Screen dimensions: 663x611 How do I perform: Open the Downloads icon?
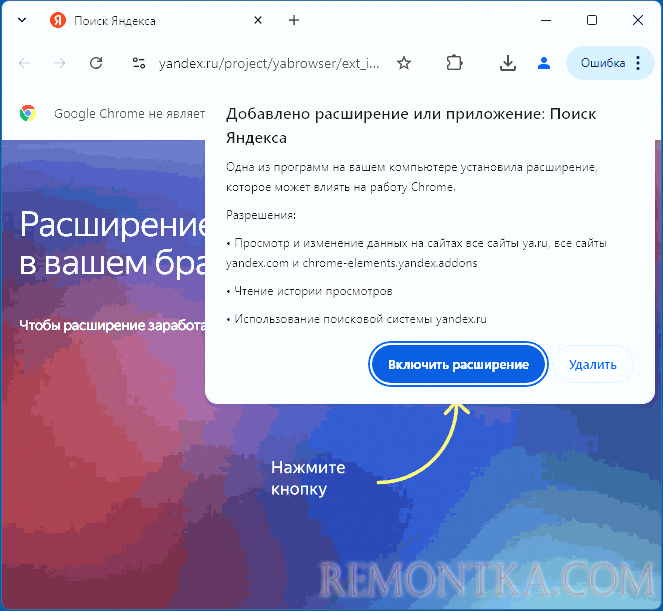(507, 63)
